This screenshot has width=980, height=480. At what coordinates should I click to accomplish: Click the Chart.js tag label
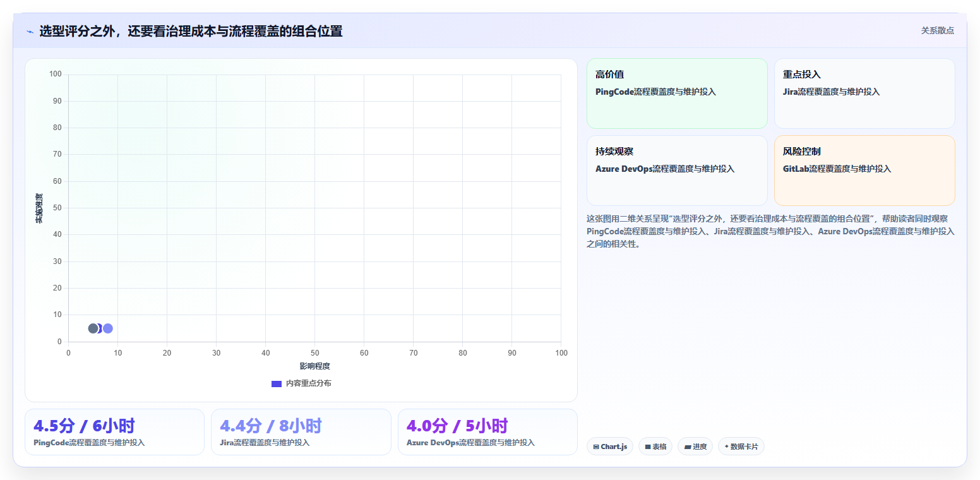click(614, 447)
